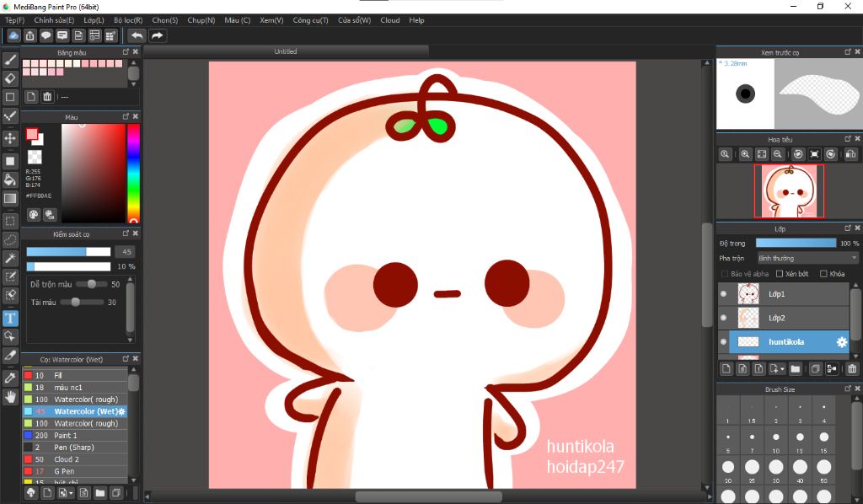Click the cloud save icon in toolbar

[13, 35]
